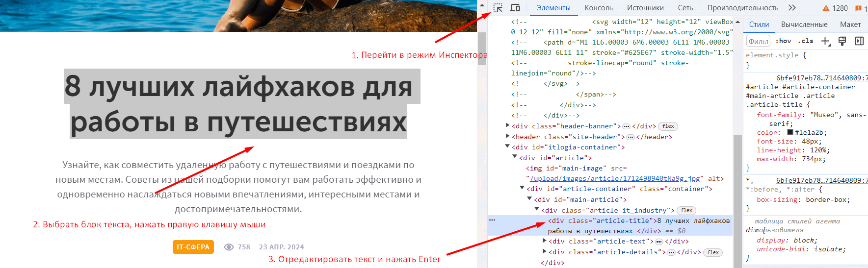The width and height of the screenshot is (868, 268).
Task: Switch to the Консоль tab
Action: 599,8
